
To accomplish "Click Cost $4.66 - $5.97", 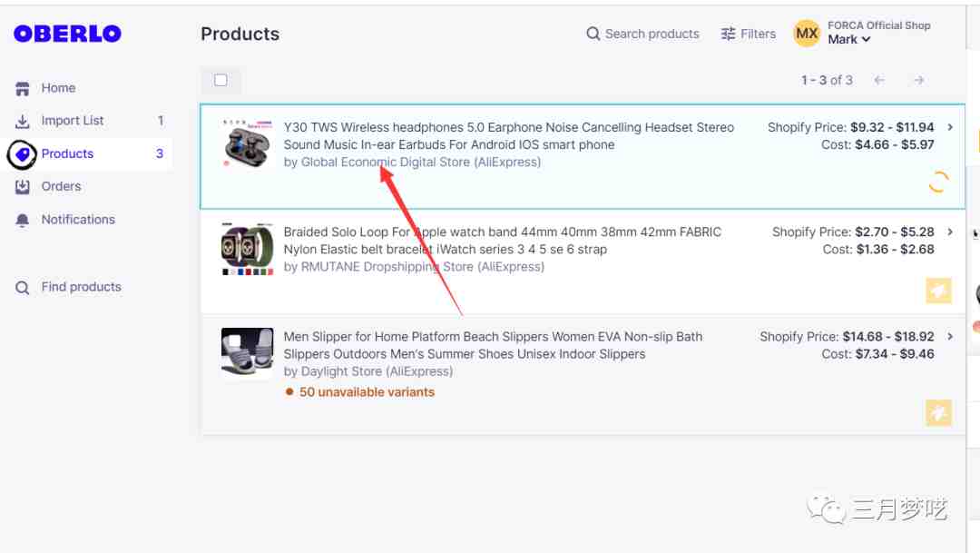I will tap(877, 144).
